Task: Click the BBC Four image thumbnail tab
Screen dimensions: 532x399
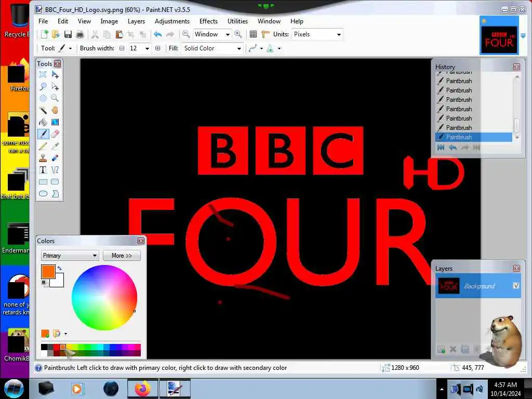Action: tap(499, 35)
